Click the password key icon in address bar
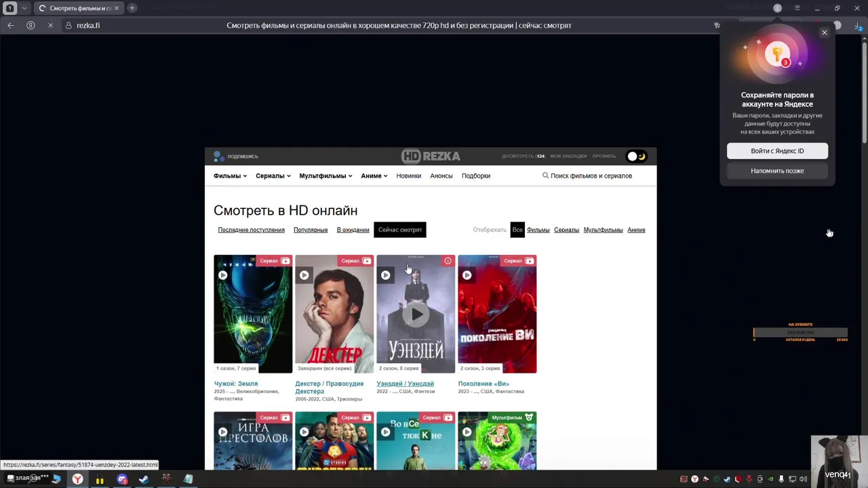 (x=717, y=25)
